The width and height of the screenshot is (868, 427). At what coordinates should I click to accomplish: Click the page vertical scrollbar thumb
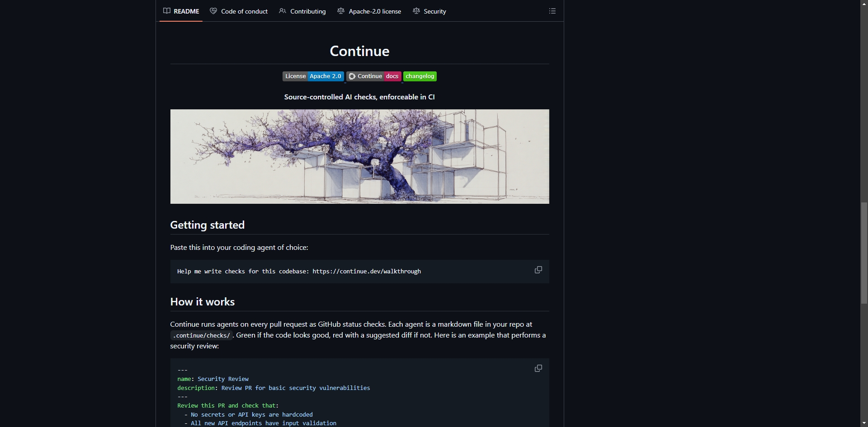pos(864,253)
